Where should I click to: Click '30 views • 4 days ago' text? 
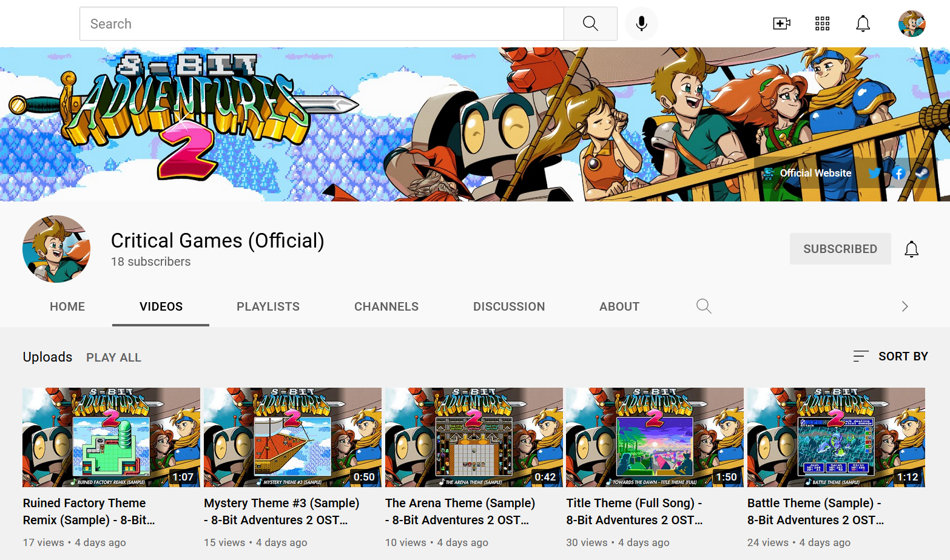coord(618,542)
